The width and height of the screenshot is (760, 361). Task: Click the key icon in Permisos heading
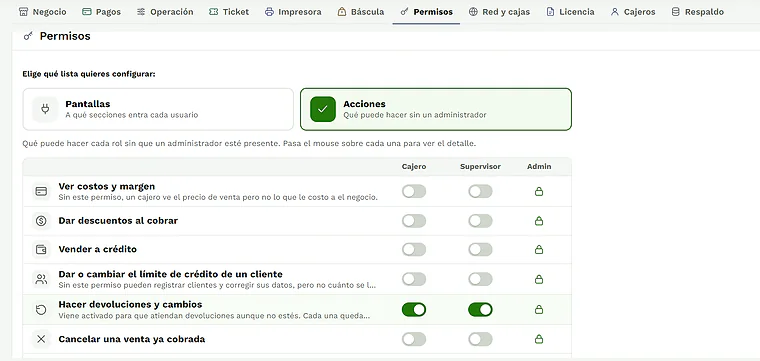[x=28, y=36]
